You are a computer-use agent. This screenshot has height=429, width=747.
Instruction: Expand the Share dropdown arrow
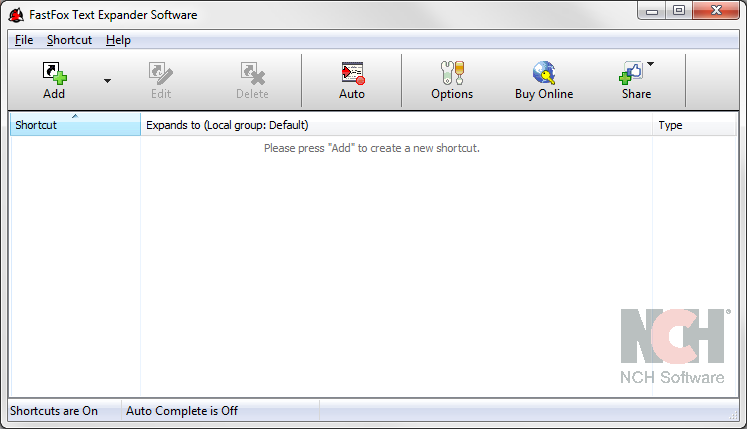[651, 64]
